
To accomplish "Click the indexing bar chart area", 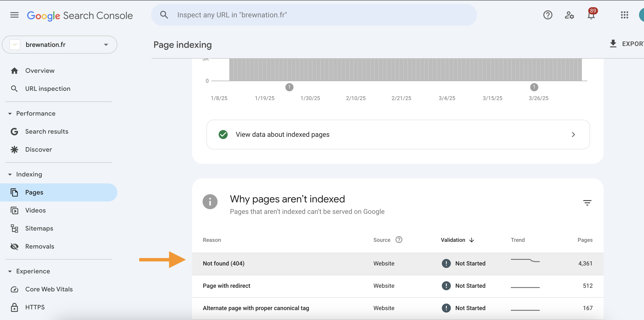I will 405,70.
